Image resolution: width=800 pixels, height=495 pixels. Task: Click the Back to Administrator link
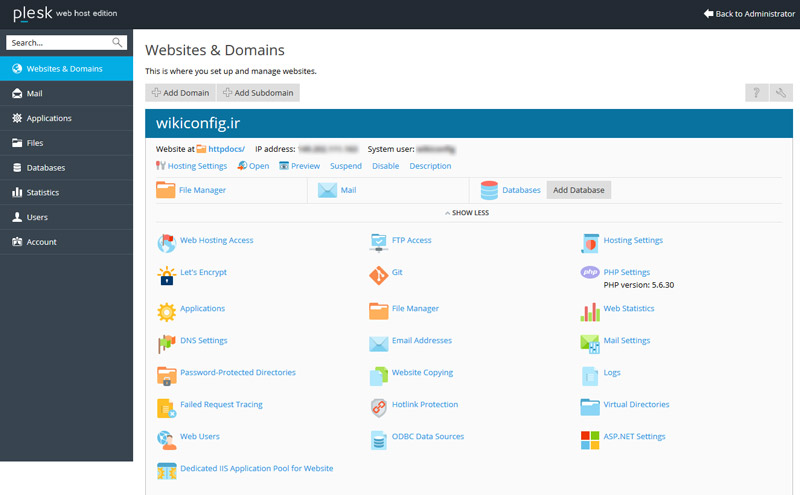749,14
